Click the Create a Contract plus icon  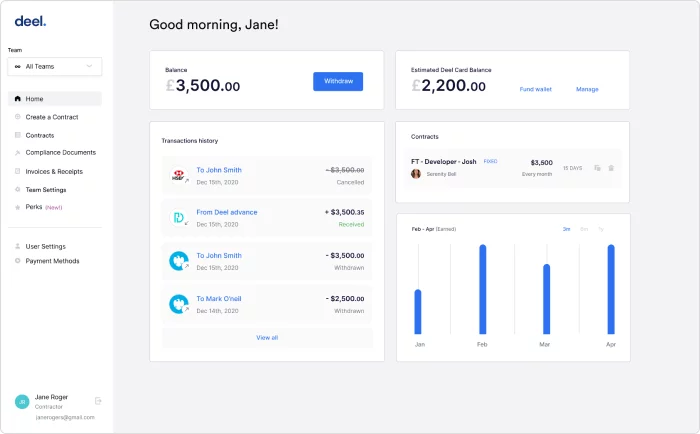[x=17, y=117]
